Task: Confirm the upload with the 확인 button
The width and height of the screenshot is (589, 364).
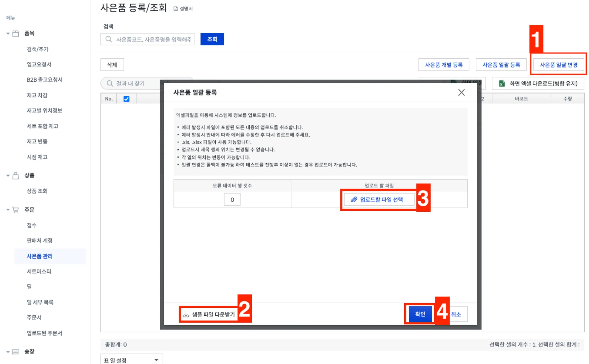Action: point(420,314)
